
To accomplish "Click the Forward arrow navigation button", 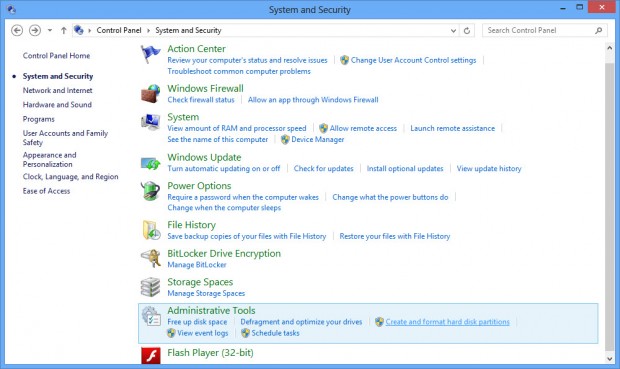I will [35, 30].
